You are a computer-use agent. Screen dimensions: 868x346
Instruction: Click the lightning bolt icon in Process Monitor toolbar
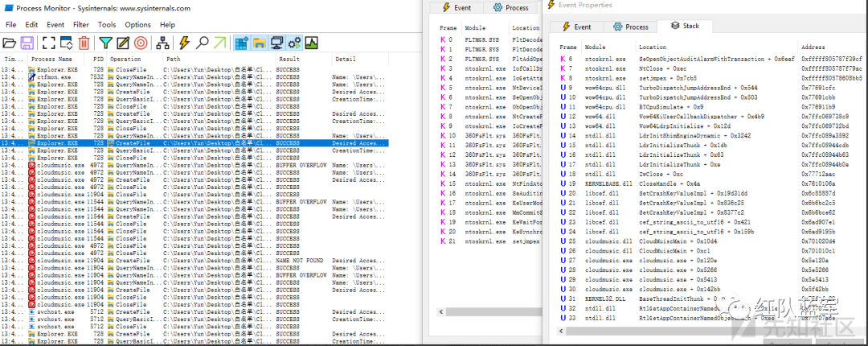[185, 42]
